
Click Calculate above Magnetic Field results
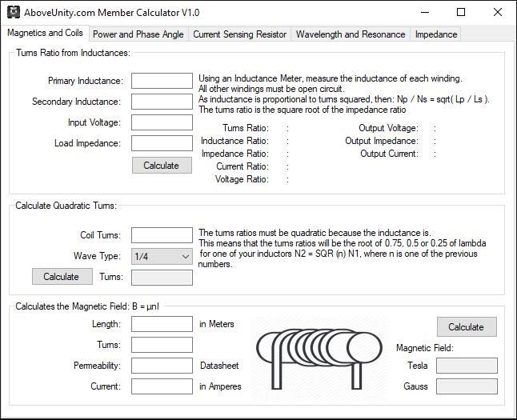pyautogui.click(x=467, y=327)
